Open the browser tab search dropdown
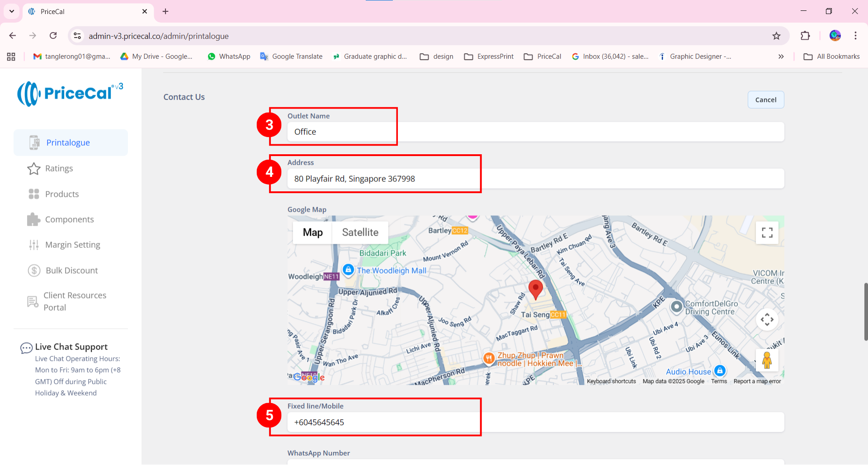 (x=11, y=11)
